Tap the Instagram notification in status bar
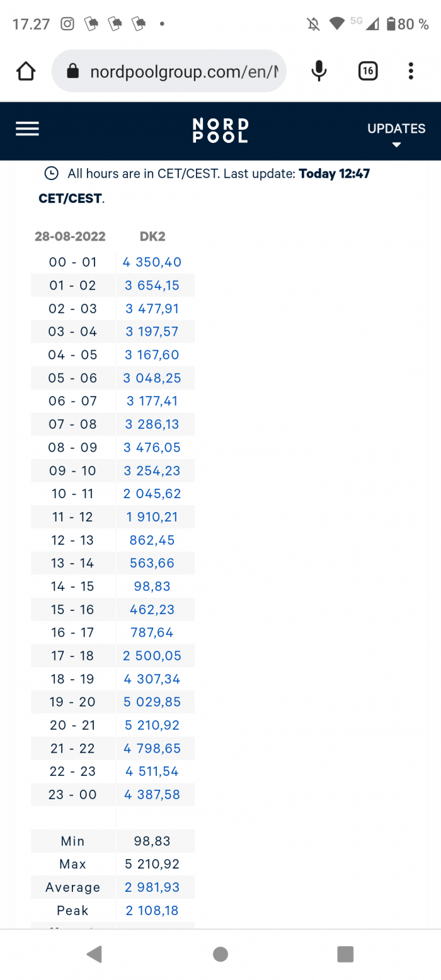Screen dimensions: 441x980 click(x=67, y=24)
